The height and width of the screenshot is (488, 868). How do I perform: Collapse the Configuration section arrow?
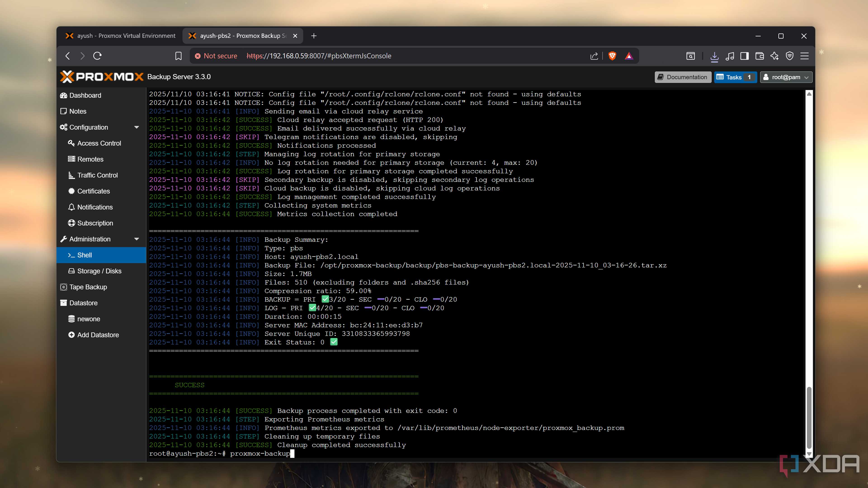[x=137, y=127]
